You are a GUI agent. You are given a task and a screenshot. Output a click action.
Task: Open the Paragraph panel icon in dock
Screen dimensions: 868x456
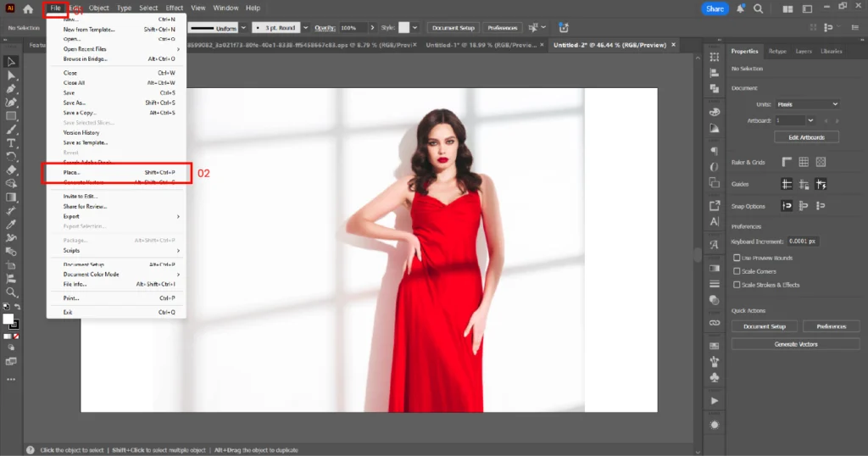715,151
